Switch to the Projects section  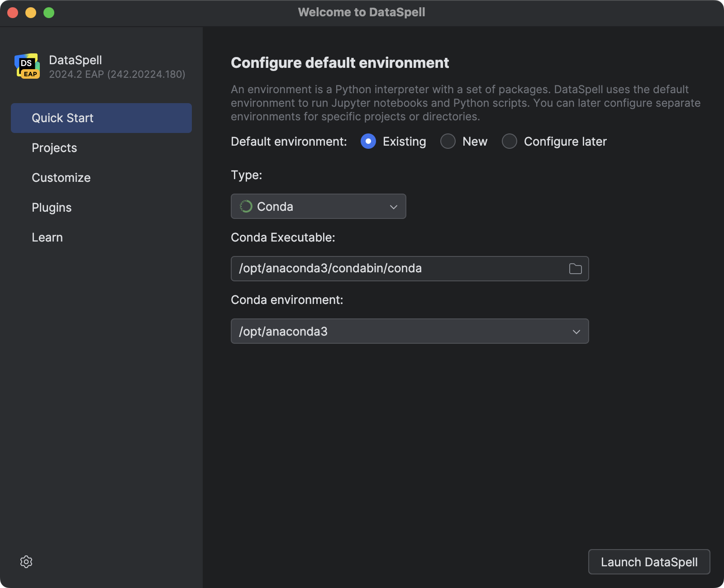(x=54, y=147)
